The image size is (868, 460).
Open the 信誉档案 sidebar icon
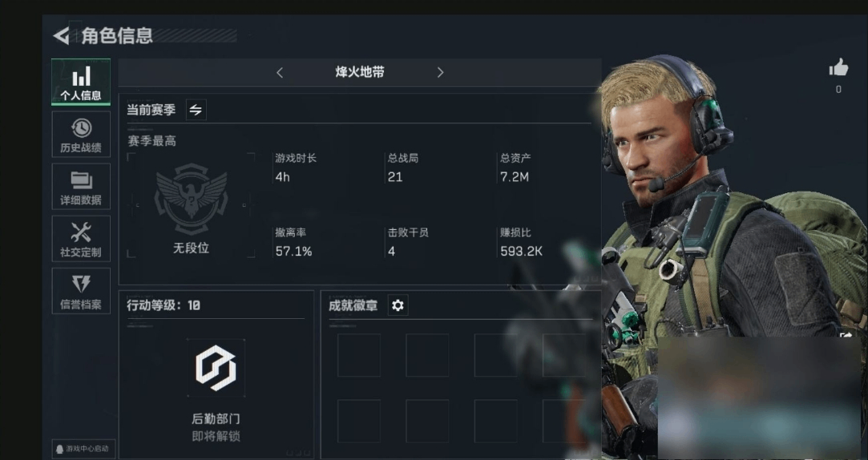[81, 291]
